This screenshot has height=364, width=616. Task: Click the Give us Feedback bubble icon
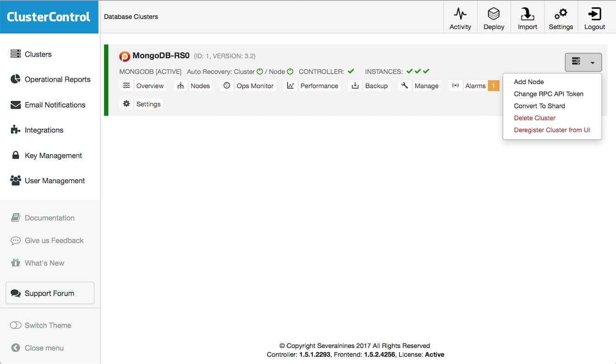[x=16, y=241]
